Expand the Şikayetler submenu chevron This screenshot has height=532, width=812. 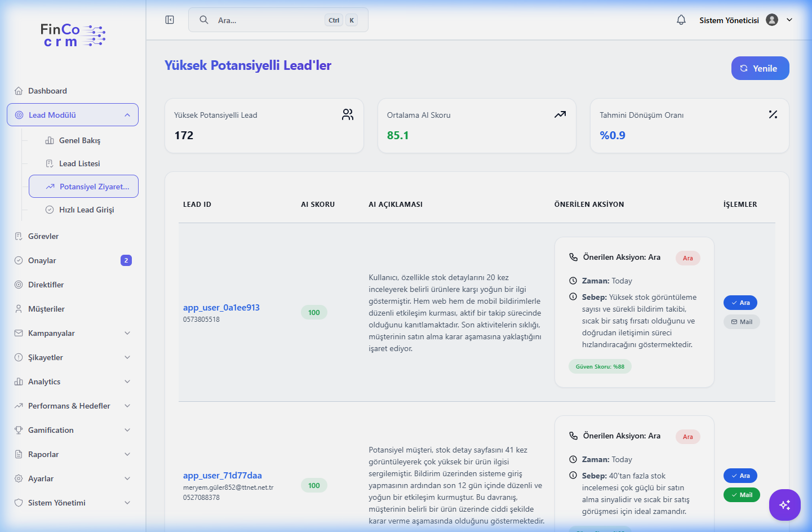127,357
